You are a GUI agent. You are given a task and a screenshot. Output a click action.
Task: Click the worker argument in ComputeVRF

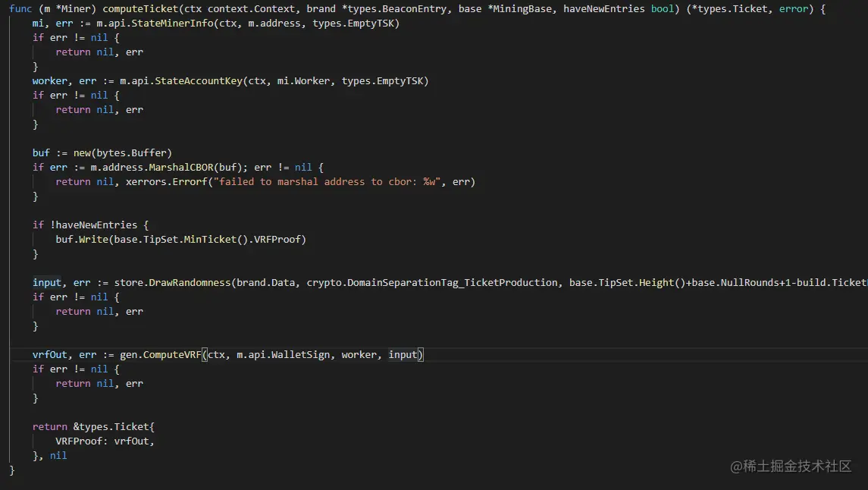pos(359,354)
